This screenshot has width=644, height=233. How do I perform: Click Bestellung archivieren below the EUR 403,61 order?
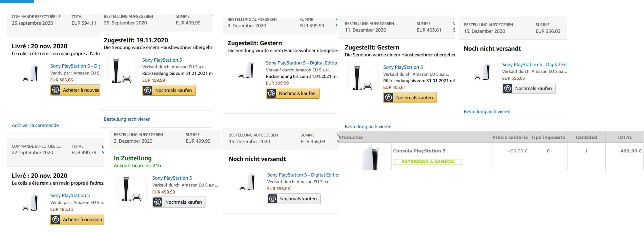pos(368,126)
